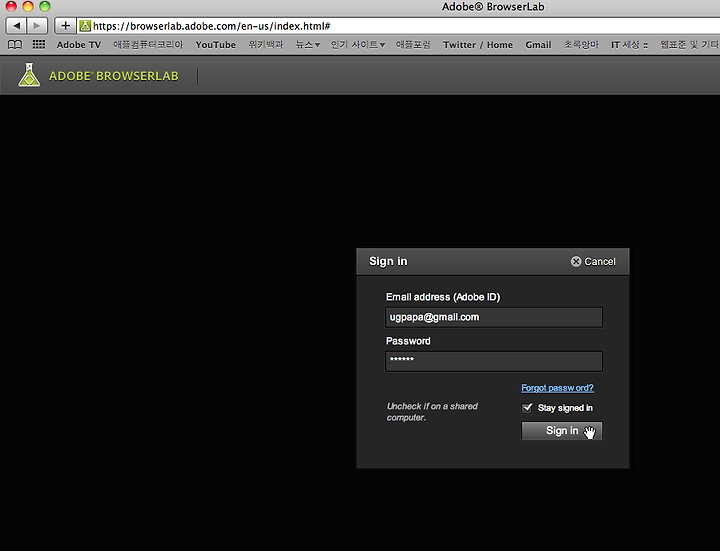Minimize the window with yellow button
Image resolution: width=720 pixels, height=551 pixels.
28,6
